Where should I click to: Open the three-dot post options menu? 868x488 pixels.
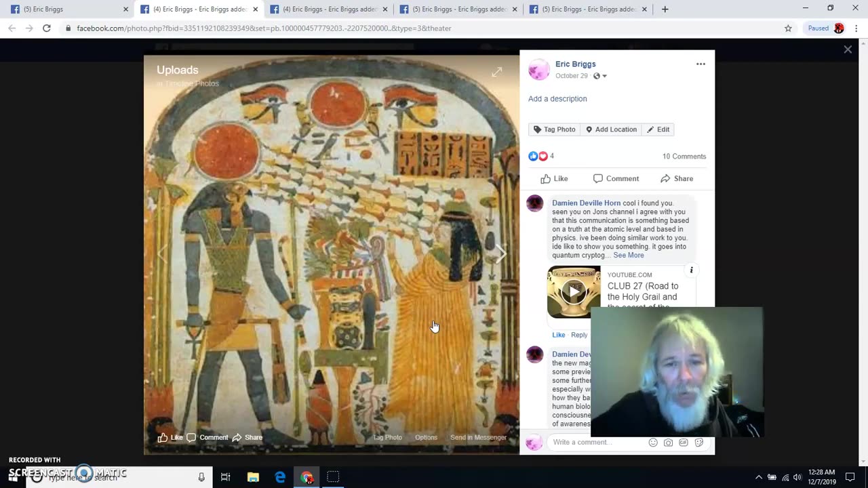point(701,64)
